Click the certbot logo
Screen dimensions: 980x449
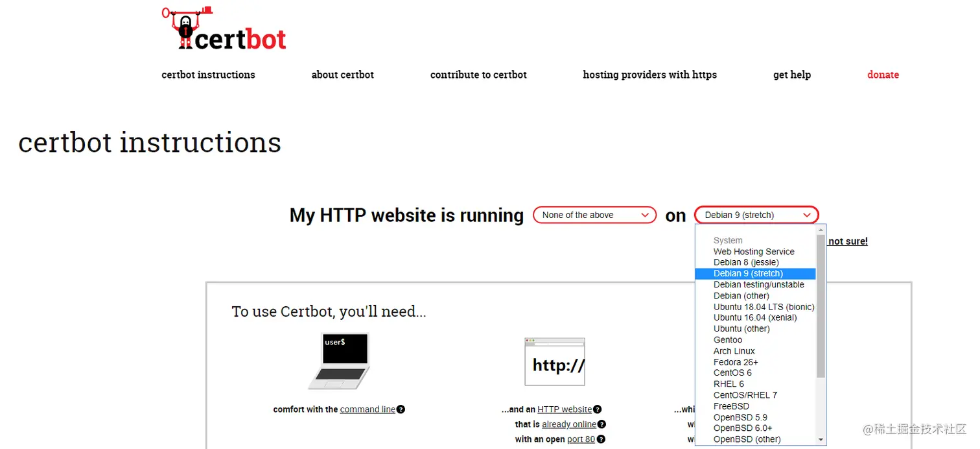(224, 29)
